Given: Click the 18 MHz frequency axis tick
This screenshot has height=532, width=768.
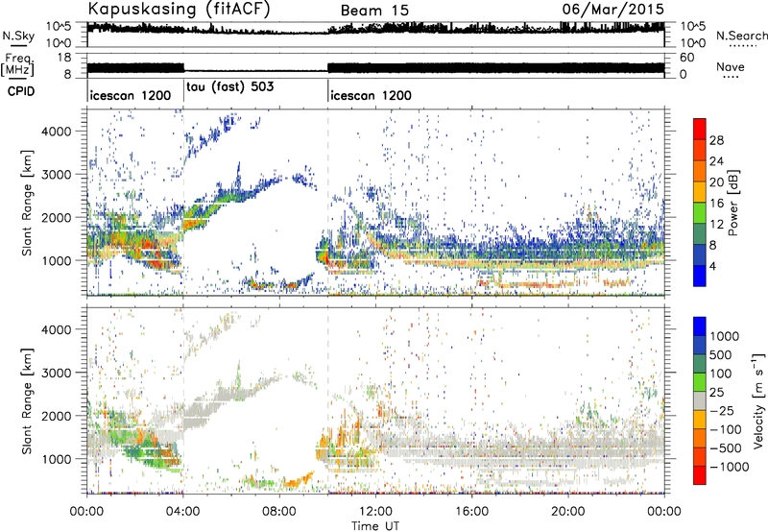Looking at the screenshot, I should coord(64,58).
